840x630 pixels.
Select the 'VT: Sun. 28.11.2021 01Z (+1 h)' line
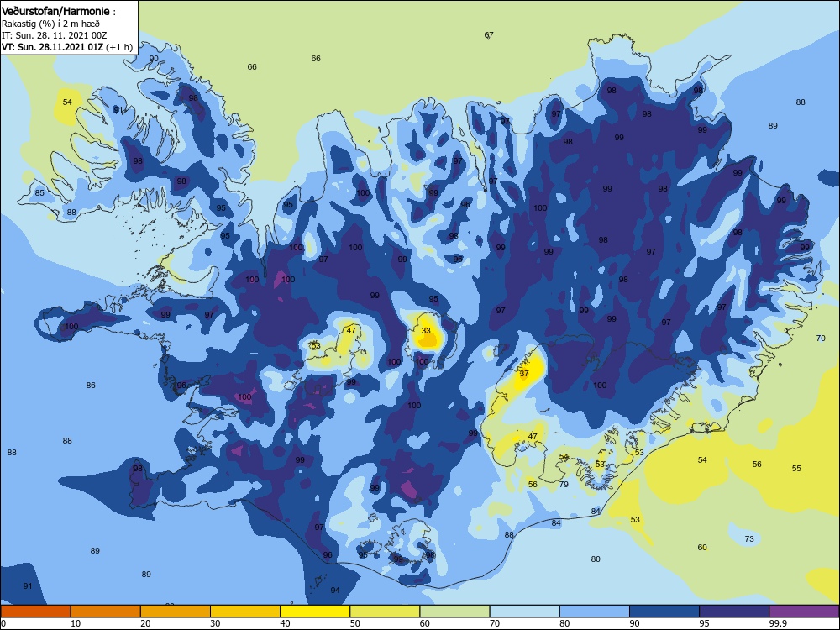(x=67, y=46)
